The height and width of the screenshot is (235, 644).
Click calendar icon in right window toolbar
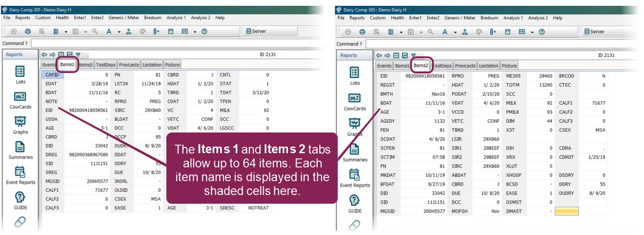(x=507, y=32)
